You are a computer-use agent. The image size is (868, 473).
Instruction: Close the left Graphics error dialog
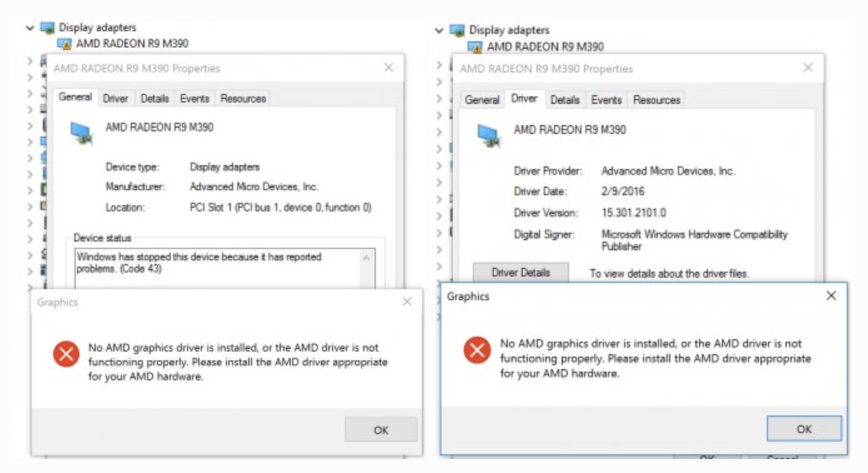click(x=407, y=302)
